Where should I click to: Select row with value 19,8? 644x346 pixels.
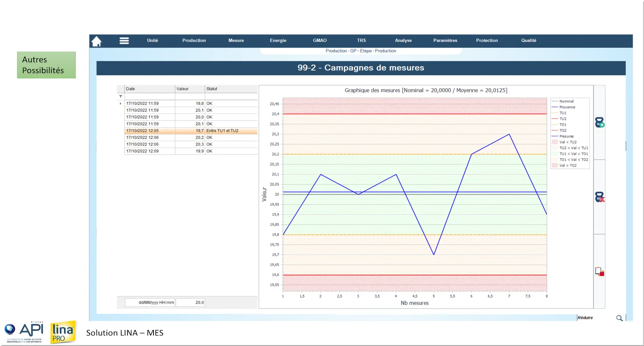(x=191, y=103)
